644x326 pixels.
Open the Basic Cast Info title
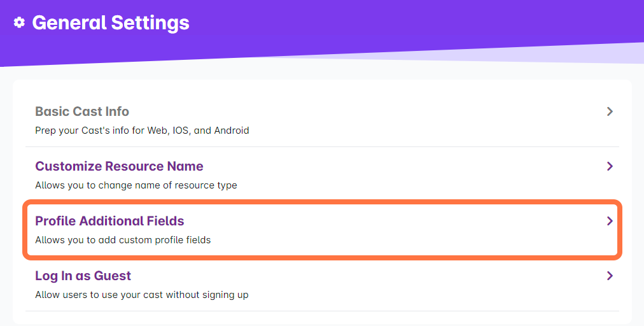[x=82, y=111]
